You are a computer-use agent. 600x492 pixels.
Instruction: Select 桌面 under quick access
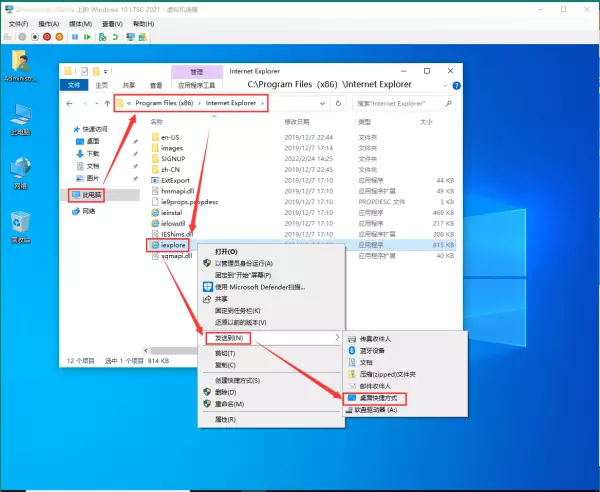coord(88,141)
